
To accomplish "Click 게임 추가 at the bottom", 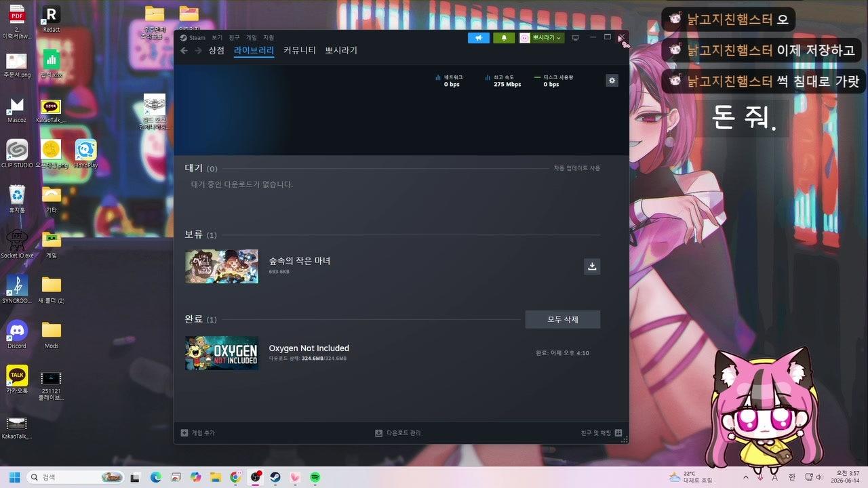I will point(198,432).
